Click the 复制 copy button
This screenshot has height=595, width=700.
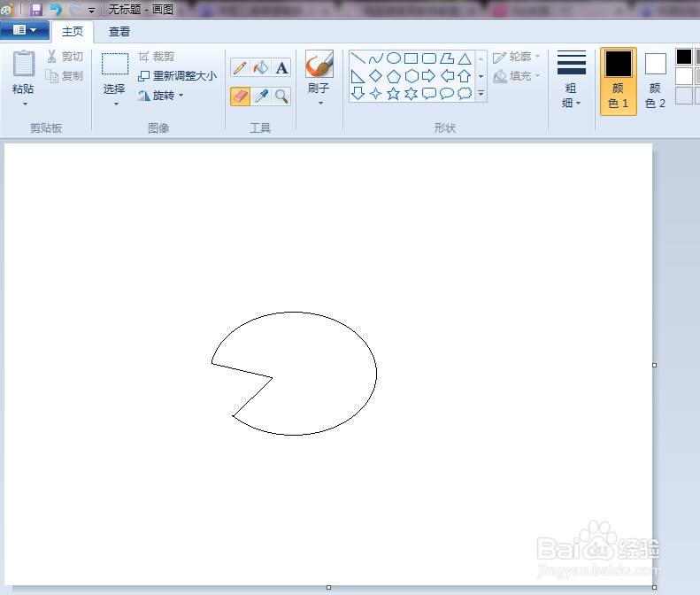pyautogui.click(x=65, y=76)
